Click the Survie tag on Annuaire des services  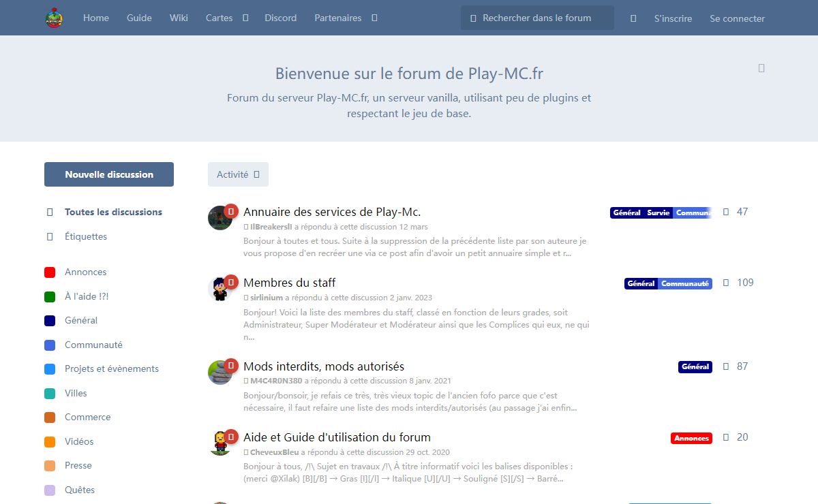click(658, 213)
